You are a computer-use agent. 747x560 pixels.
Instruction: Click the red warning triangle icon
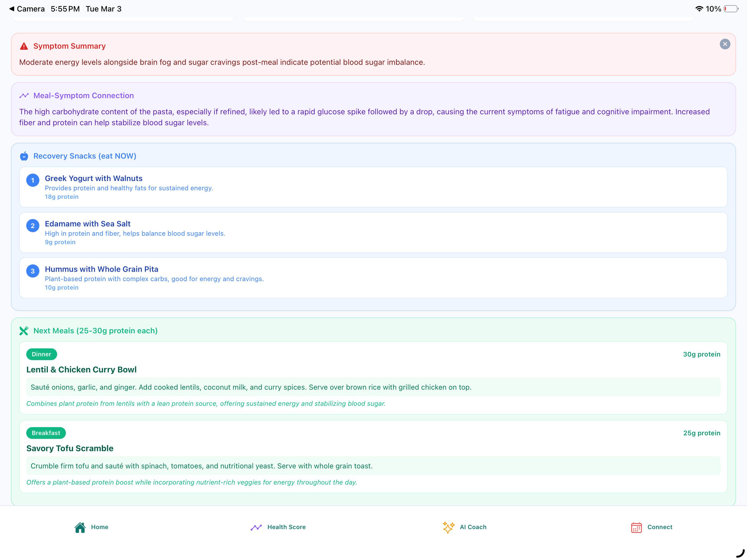[x=24, y=46]
